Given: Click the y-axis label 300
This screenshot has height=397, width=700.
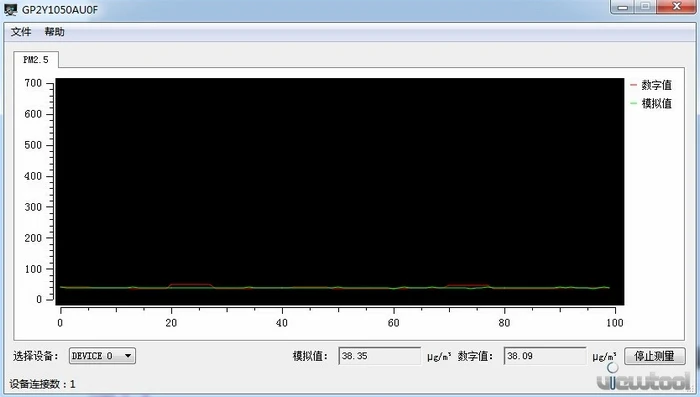Looking at the screenshot, I should click(x=33, y=207).
